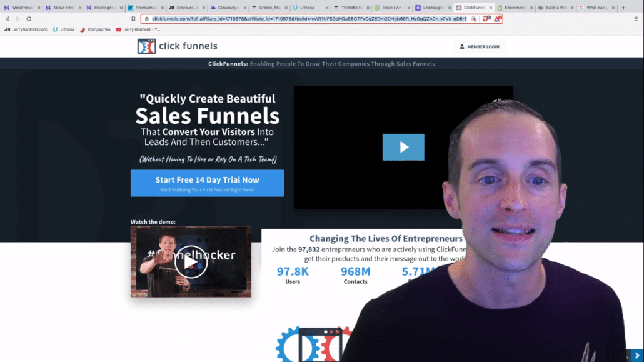Click the '968M' contacts statistic
The height and width of the screenshot is (362, 644).
[x=356, y=271]
